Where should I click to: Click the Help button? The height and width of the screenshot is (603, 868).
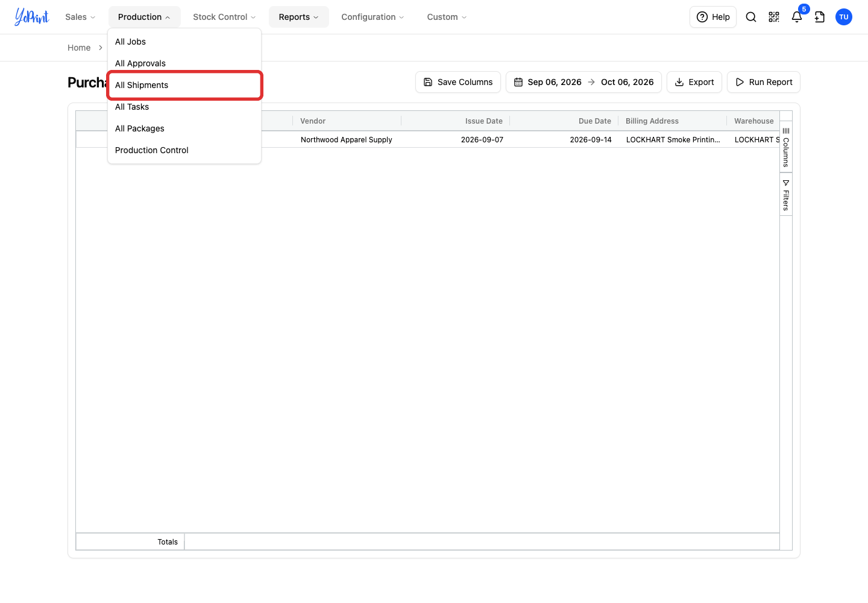point(713,17)
